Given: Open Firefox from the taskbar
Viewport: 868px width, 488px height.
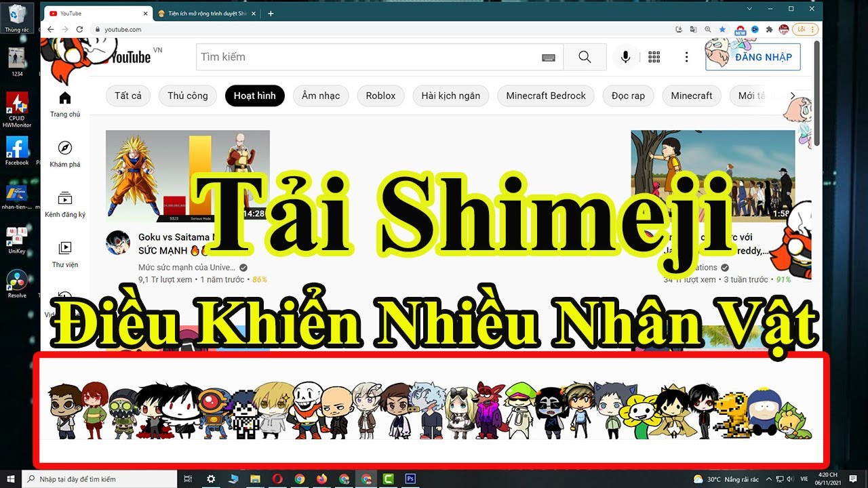Looking at the screenshot, I should (321, 479).
